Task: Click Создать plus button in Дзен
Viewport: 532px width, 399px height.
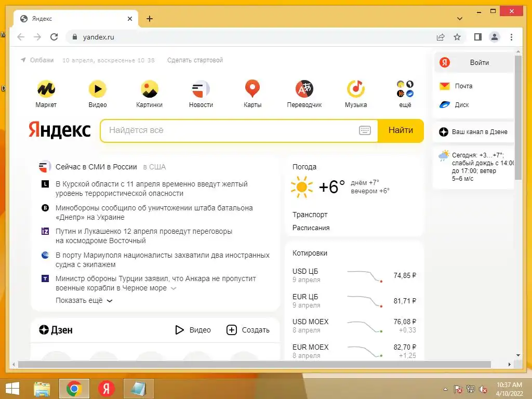Action: [248, 330]
